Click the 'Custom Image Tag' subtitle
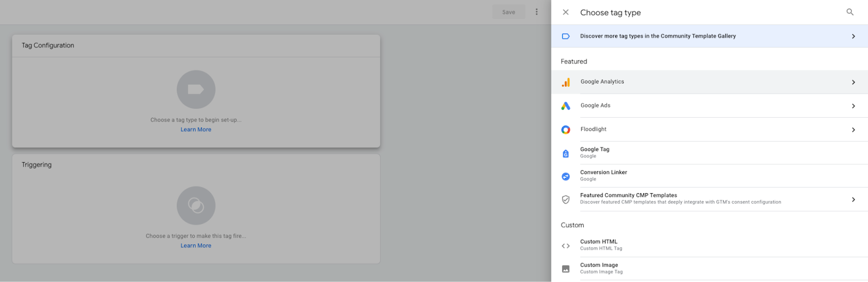Image resolution: width=868 pixels, height=282 pixels. click(601, 272)
